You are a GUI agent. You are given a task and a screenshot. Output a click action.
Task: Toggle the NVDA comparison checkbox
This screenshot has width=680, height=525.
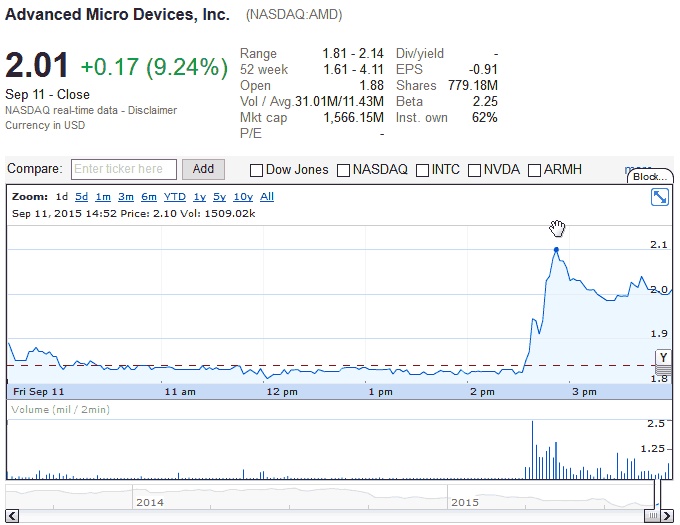click(474, 170)
